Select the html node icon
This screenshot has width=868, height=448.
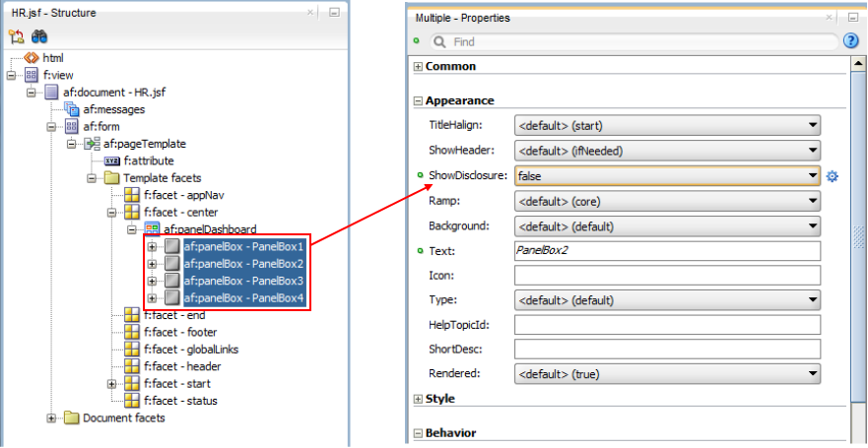(x=33, y=57)
